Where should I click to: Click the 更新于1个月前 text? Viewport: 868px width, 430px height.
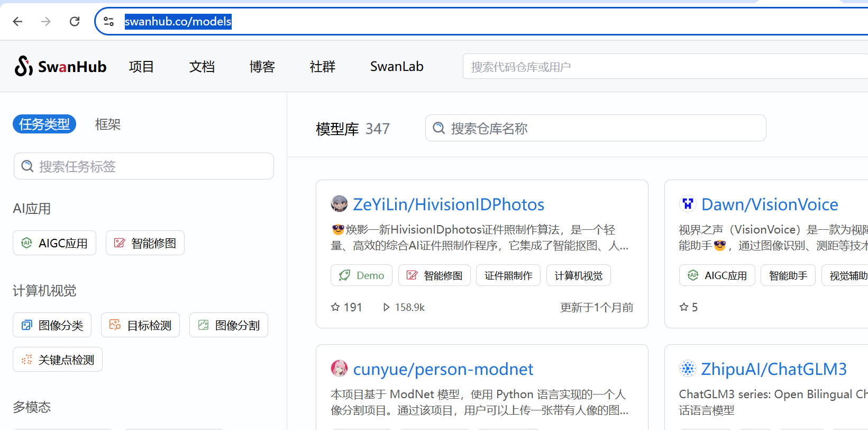tap(597, 307)
